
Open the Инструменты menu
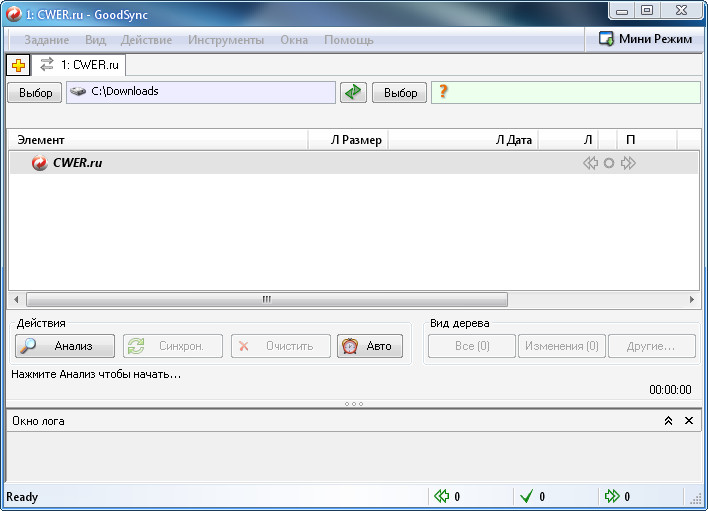(228, 40)
